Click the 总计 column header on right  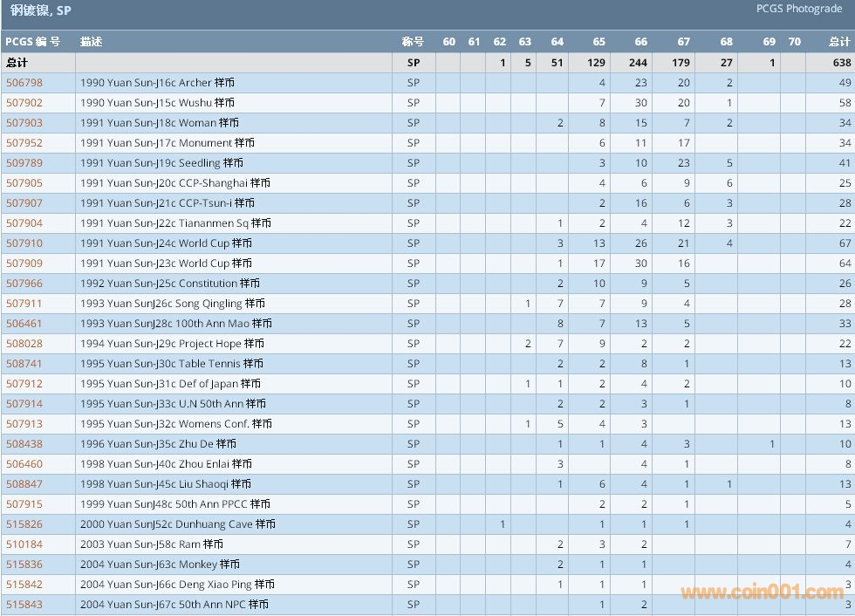coord(838,42)
